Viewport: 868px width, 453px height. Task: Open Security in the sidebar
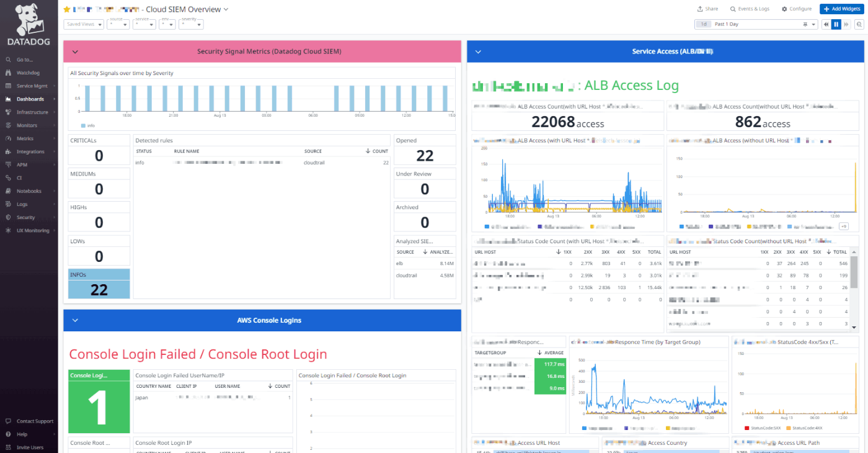pos(25,217)
